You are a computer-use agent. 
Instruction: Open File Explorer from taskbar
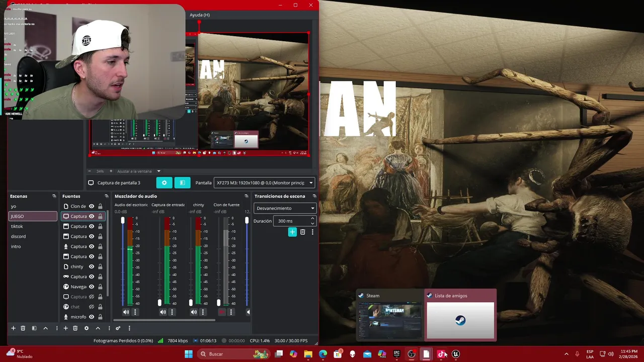pyautogui.click(x=308, y=354)
